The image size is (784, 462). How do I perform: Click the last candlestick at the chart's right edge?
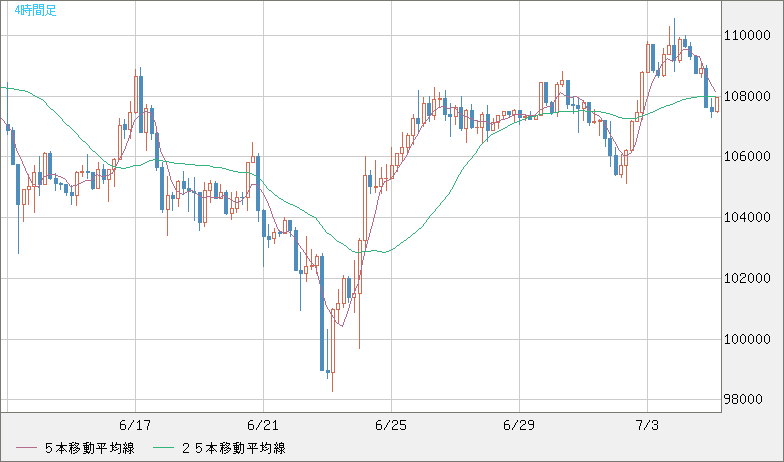click(718, 104)
